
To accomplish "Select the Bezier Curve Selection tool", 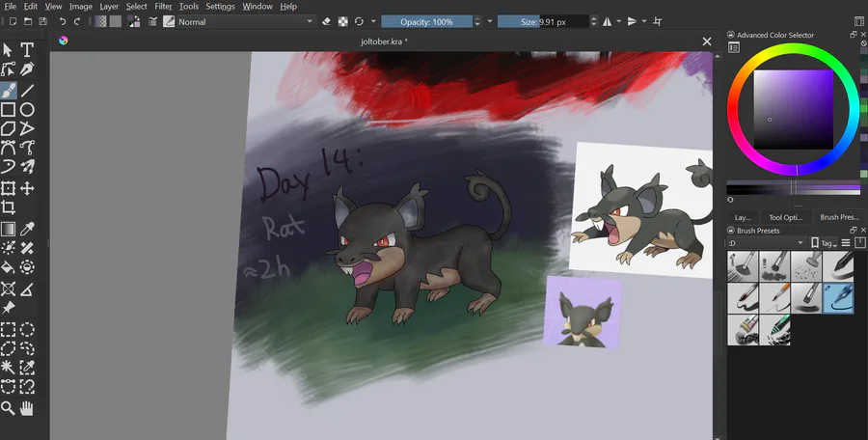I will click(x=8, y=386).
